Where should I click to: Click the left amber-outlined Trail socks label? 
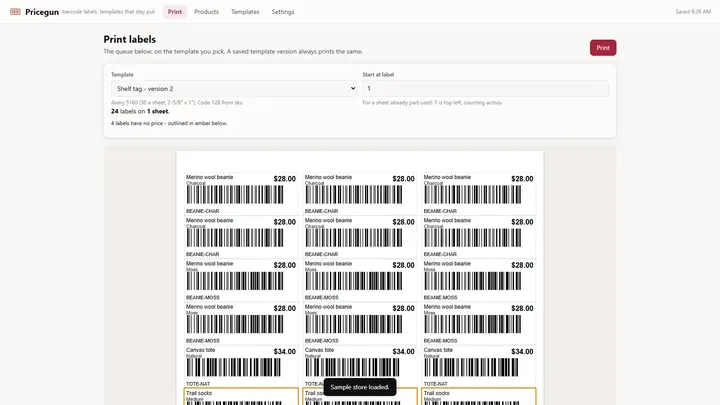coord(241,396)
